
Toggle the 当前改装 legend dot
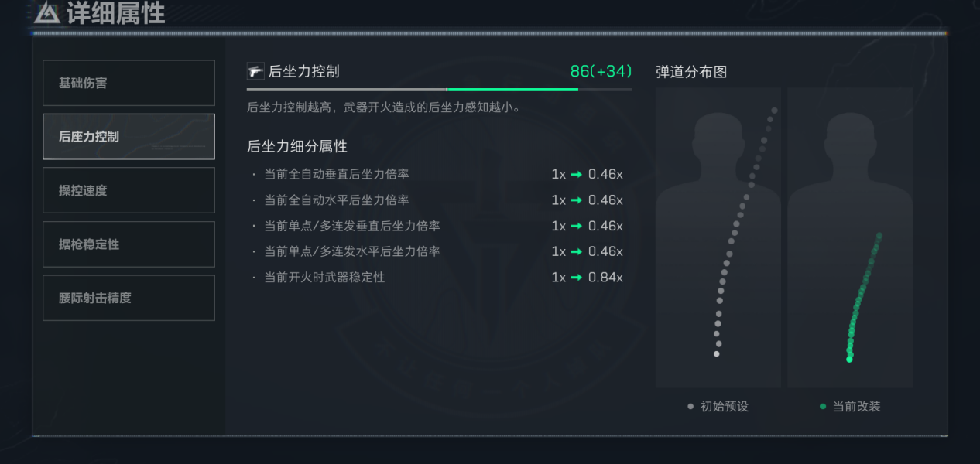823,405
